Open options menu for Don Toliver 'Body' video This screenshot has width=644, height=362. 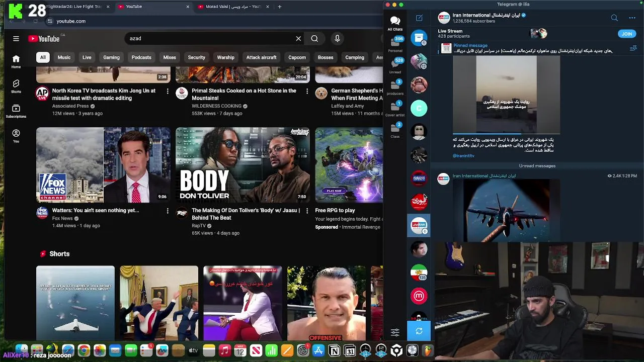coord(307,211)
